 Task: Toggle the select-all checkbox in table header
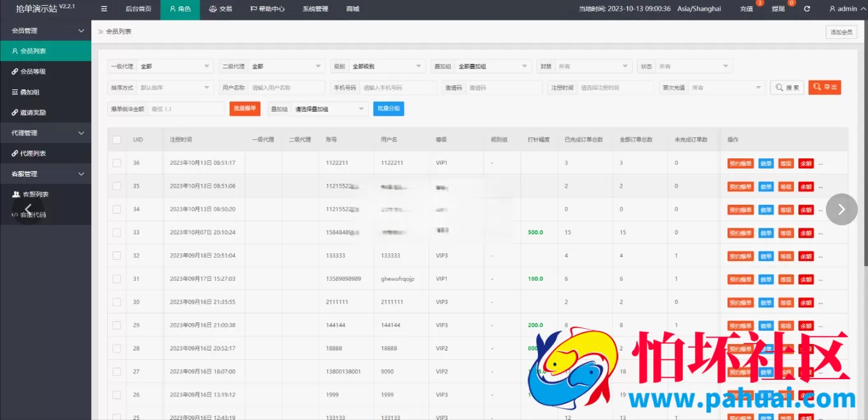click(117, 140)
